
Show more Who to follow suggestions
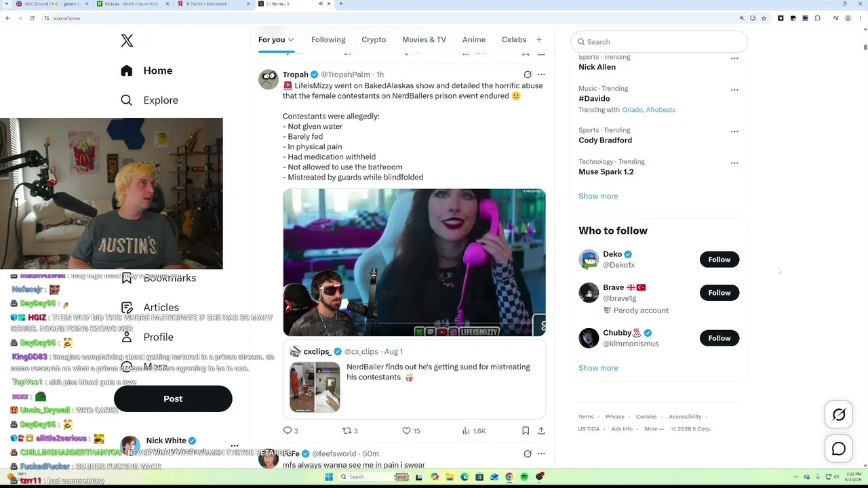598,368
